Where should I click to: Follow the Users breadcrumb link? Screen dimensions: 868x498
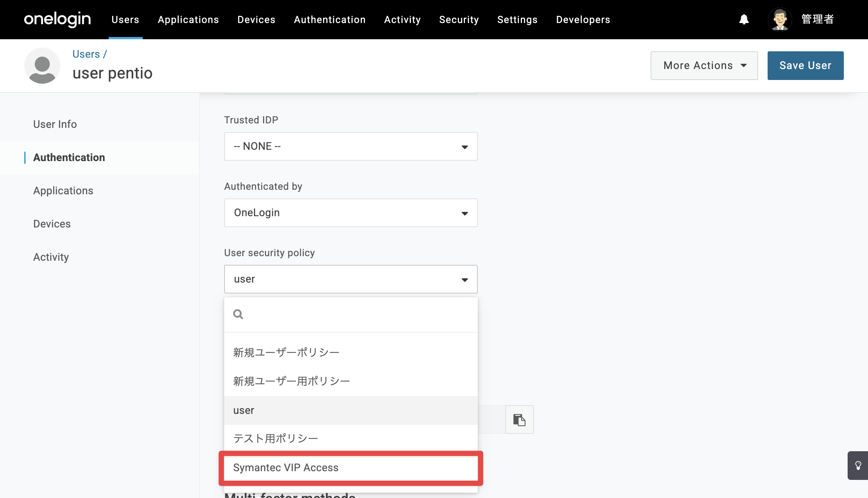point(86,54)
